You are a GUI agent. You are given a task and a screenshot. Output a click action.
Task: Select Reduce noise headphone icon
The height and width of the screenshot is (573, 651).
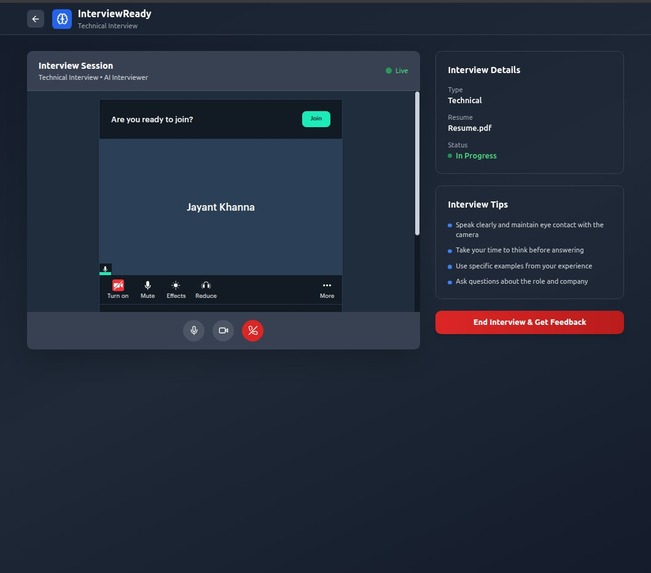[x=206, y=289]
